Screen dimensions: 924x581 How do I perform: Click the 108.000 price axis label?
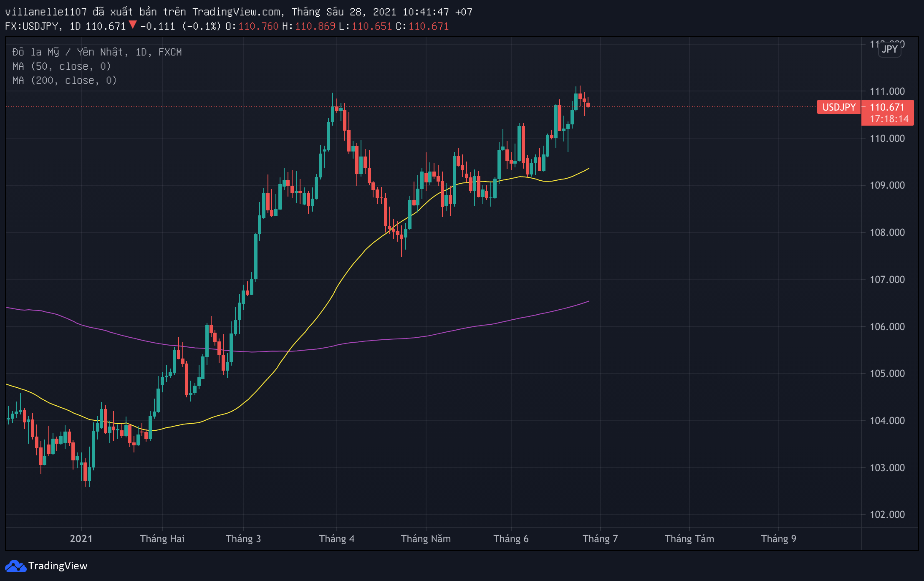click(887, 232)
